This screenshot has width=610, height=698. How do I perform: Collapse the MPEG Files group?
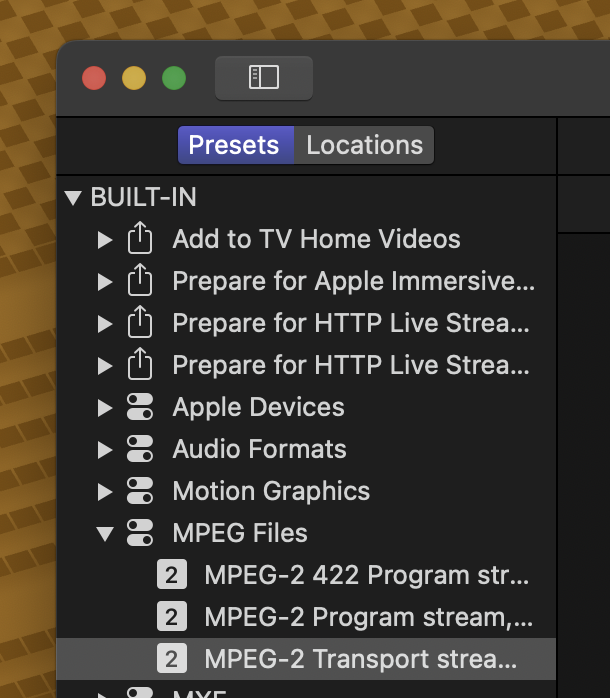(105, 534)
